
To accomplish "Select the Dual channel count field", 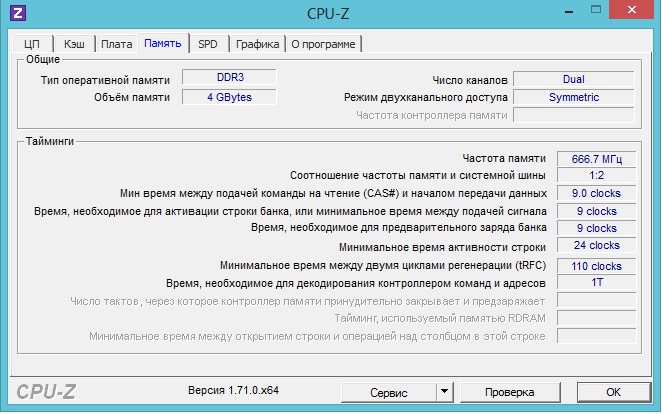I will click(x=574, y=79).
